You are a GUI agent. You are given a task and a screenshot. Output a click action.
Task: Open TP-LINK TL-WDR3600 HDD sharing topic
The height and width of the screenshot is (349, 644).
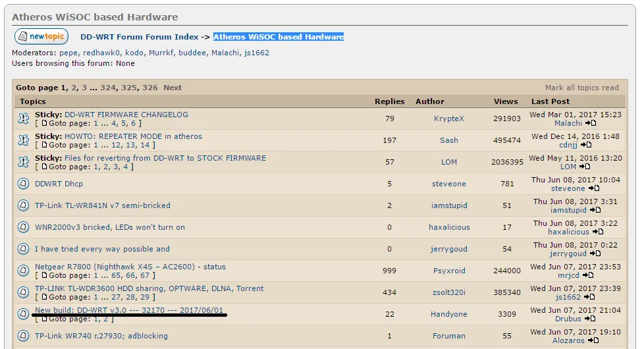point(149,288)
